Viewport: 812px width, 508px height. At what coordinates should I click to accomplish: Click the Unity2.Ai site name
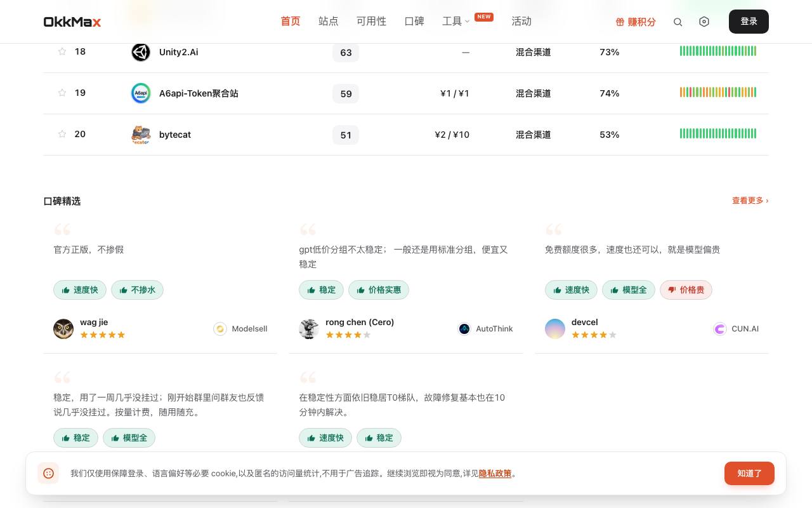178,52
